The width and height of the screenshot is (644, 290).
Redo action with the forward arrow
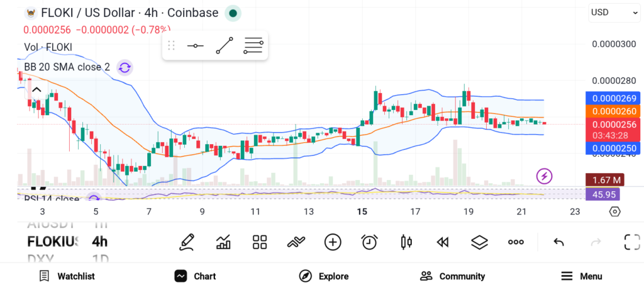(596, 242)
